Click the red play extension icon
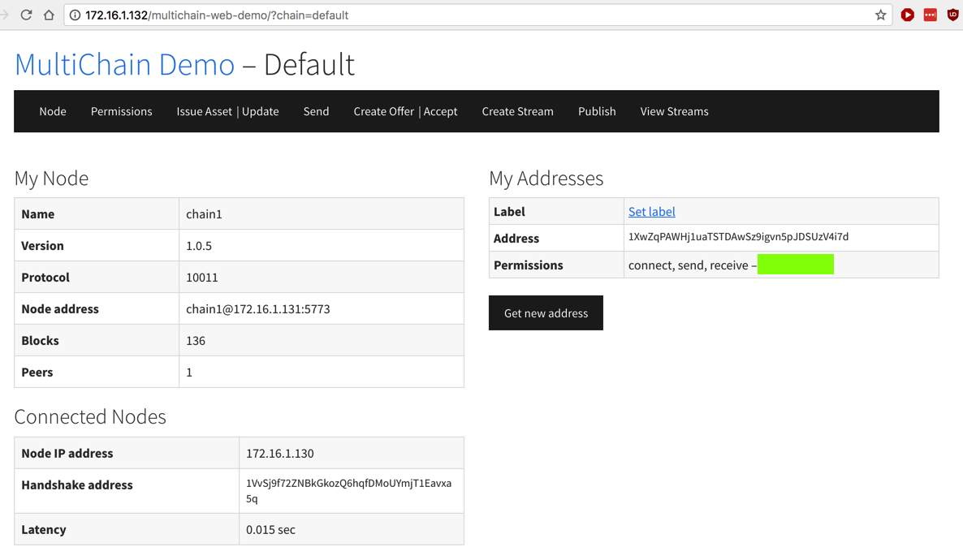The image size is (963, 560). click(x=908, y=15)
